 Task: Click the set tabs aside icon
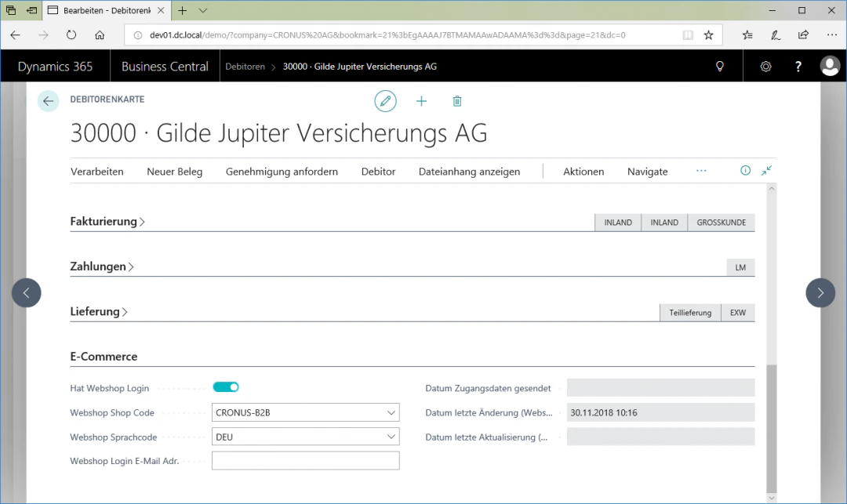pos(32,10)
